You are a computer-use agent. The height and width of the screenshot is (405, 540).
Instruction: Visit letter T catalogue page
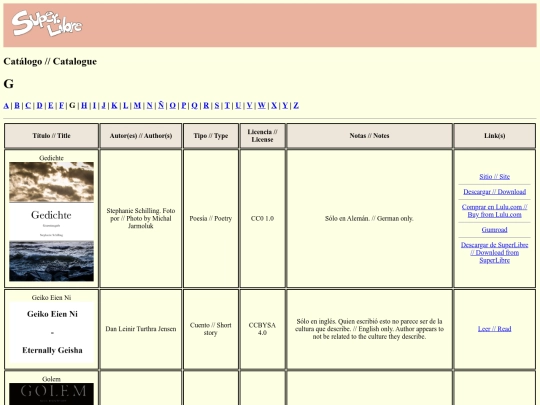click(x=227, y=105)
